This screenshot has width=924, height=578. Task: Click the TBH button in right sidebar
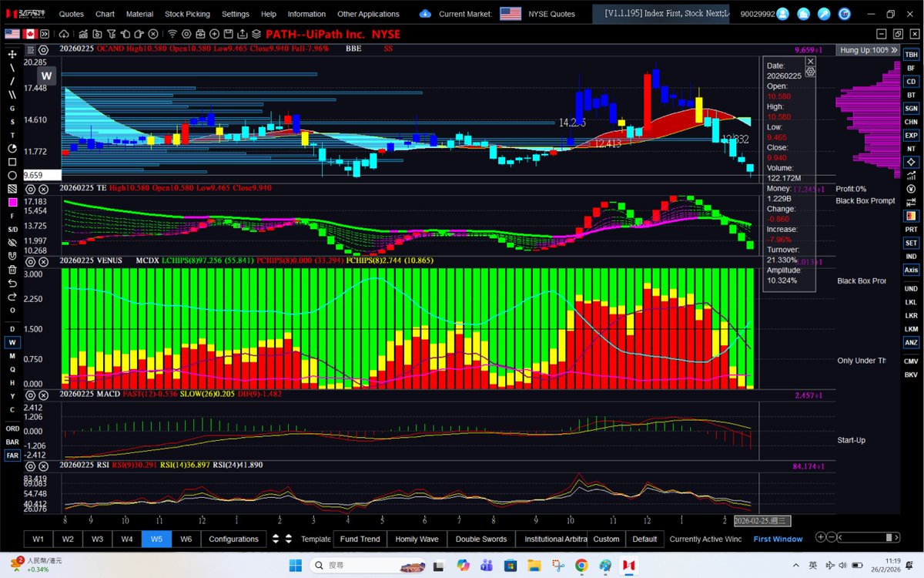911,55
